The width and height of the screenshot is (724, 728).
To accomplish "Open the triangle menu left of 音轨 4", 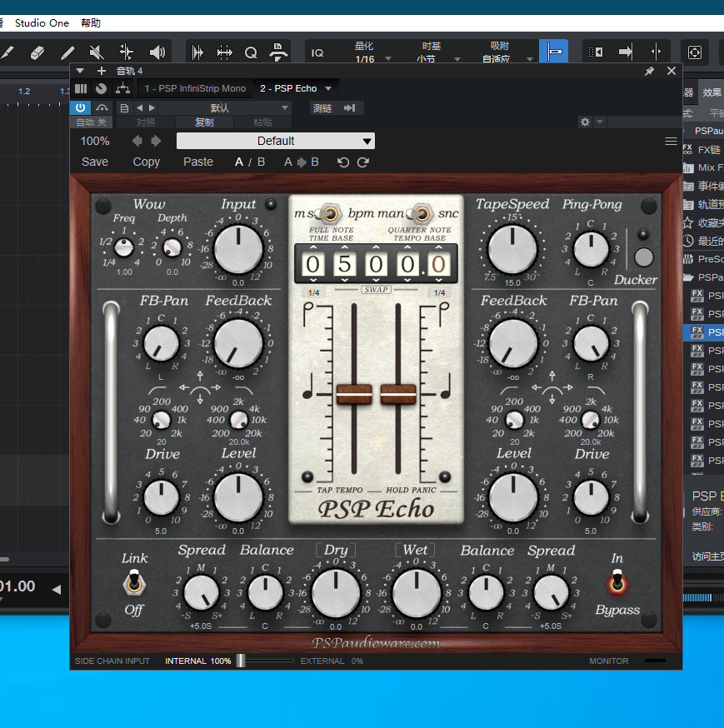I will 80,71.
